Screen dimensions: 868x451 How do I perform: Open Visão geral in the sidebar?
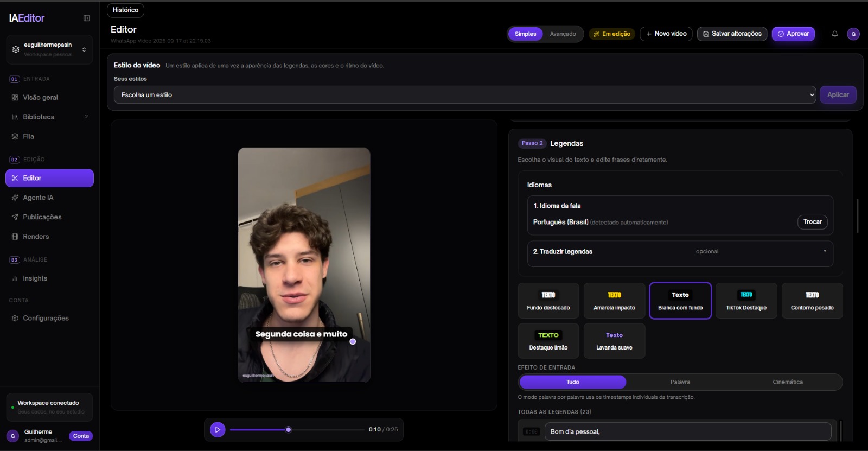49,97
